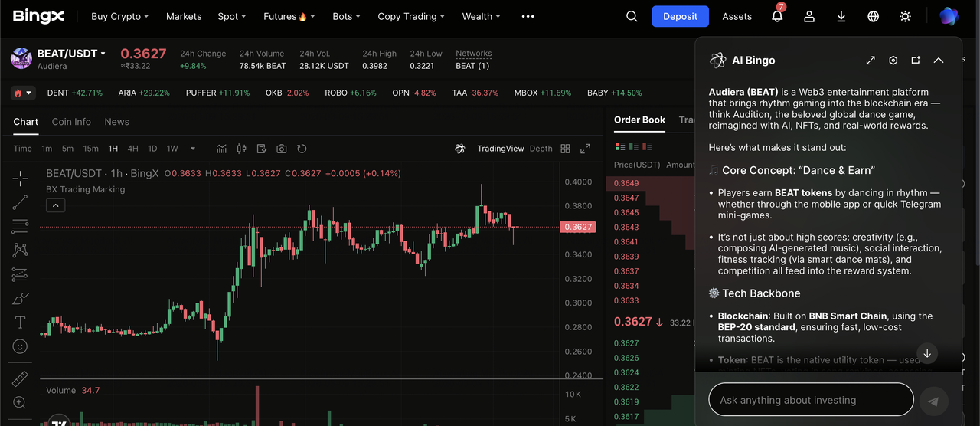The height and width of the screenshot is (426, 980).
Task: Select the text annotation tool
Action: point(20,322)
